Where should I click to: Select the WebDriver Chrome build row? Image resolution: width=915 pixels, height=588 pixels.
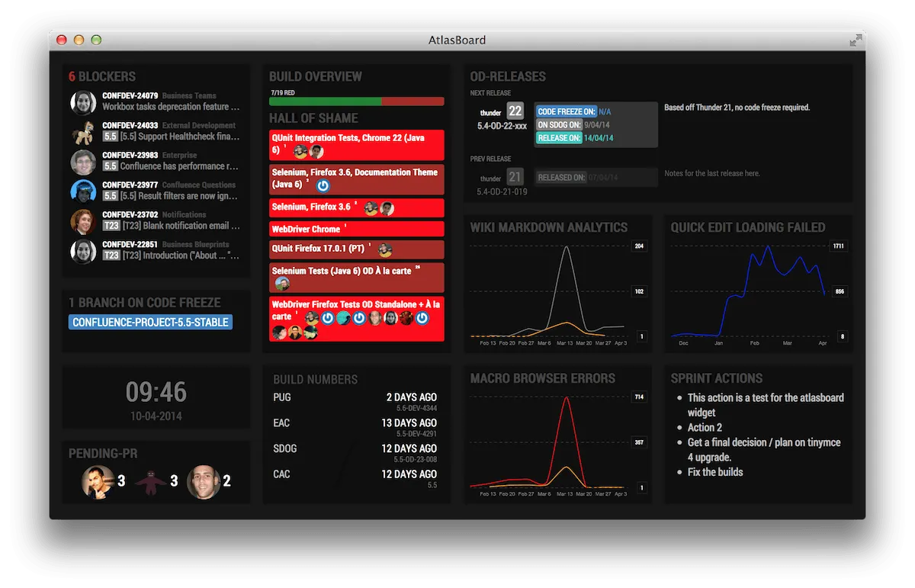[x=357, y=229]
